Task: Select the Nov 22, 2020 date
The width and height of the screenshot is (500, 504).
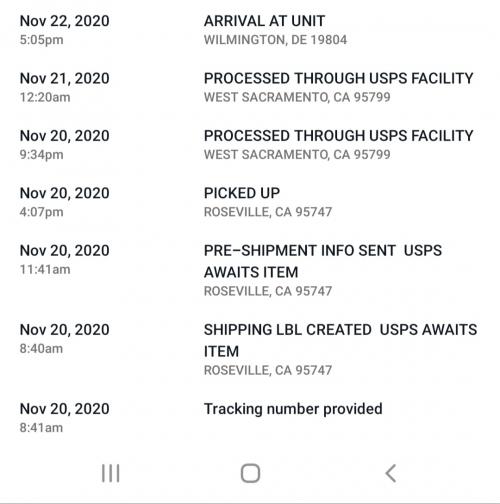Action: point(65,21)
